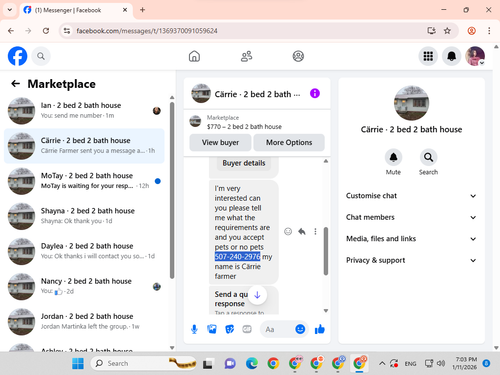Click the browser address bar URL
The width and height of the screenshot is (500, 375).
[x=147, y=31]
